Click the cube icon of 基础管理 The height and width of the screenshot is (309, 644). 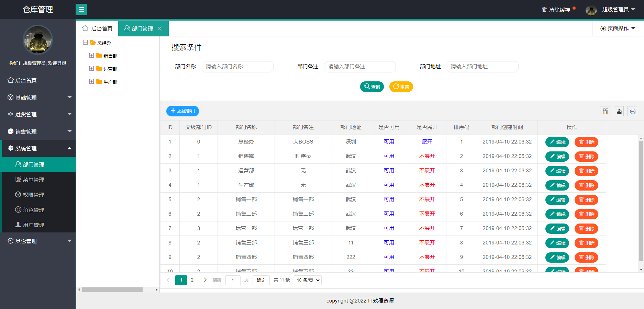pos(11,97)
